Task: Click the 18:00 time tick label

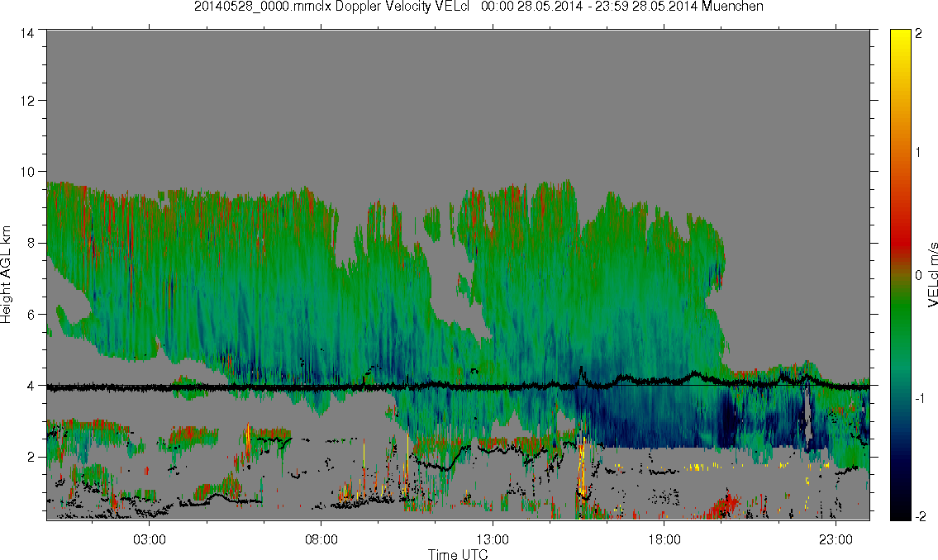Action: tap(664, 539)
